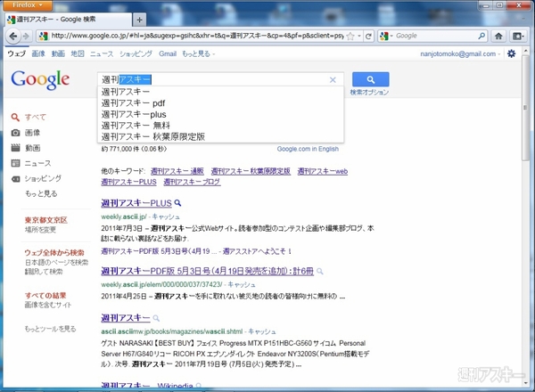Click 翻訳して検索 option
The height and width of the screenshot is (392, 535).
tap(44, 272)
